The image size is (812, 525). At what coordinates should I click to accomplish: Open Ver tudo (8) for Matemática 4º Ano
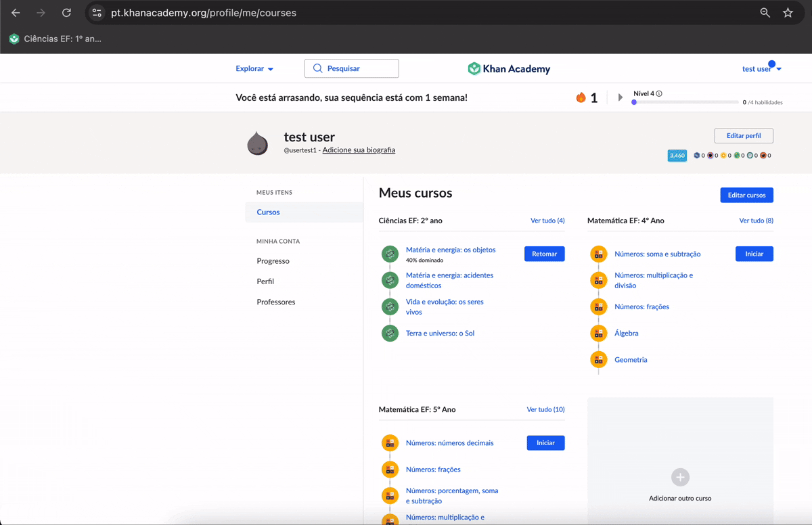(756, 221)
